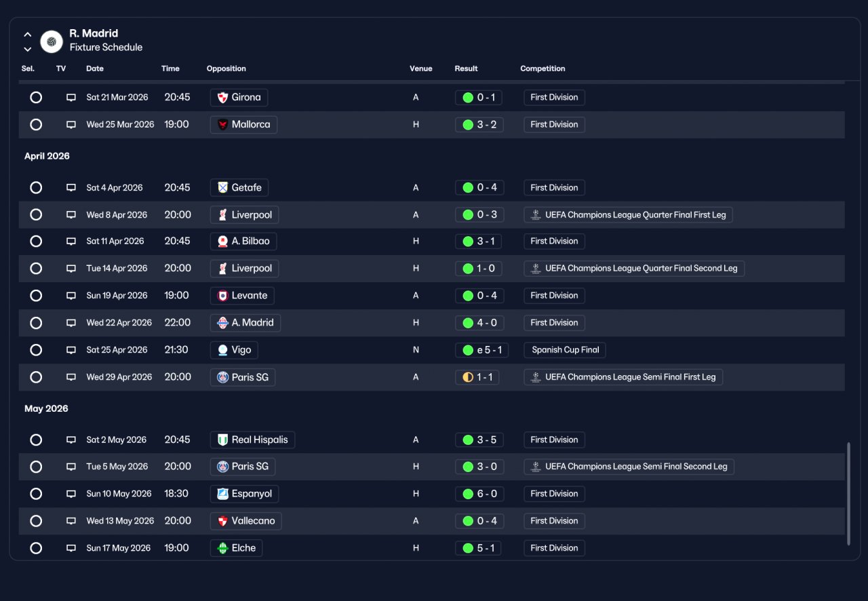Click the TV icon on the Vigo cup final row
Image resolution: width=868 pixels, height=601 pixels.
[x=71, y=350]
